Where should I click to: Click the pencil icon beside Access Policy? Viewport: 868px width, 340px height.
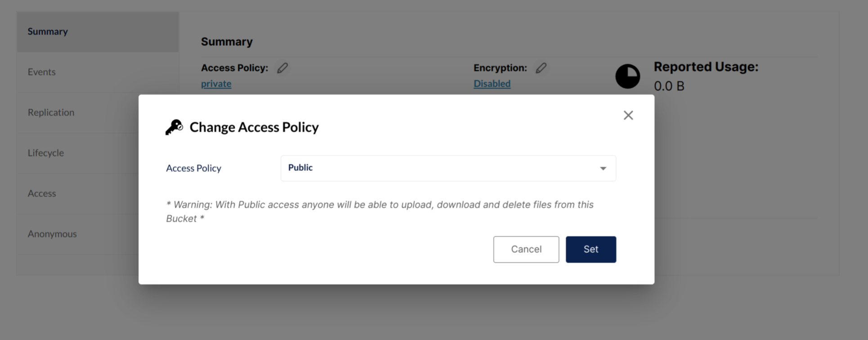pyautogui.click(x=282, y=68)
